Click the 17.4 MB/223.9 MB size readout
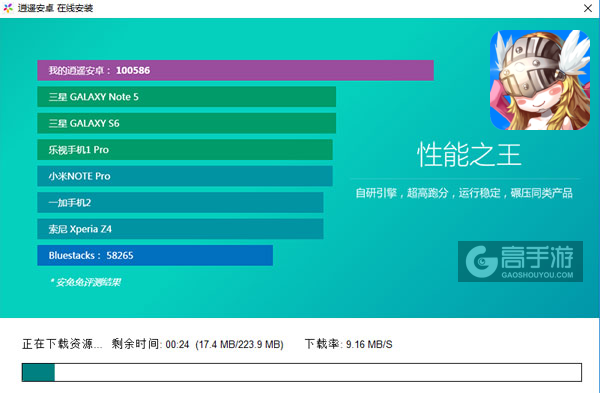This screenshot has width=600, height=393. click(240, 344)
